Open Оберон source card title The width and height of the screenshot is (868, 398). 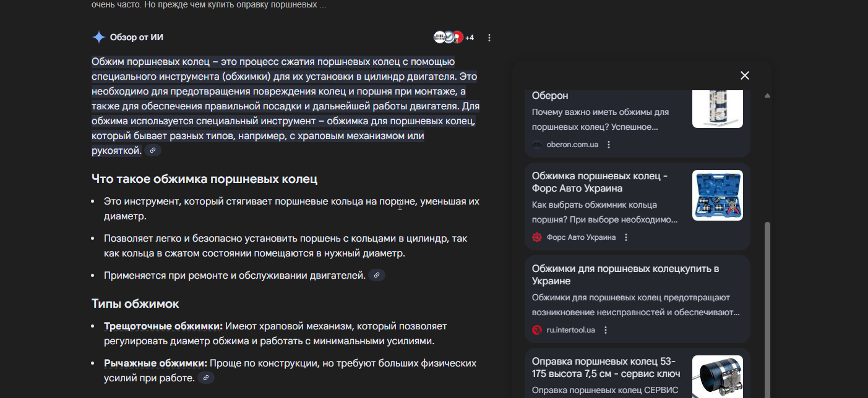point(550,96)
